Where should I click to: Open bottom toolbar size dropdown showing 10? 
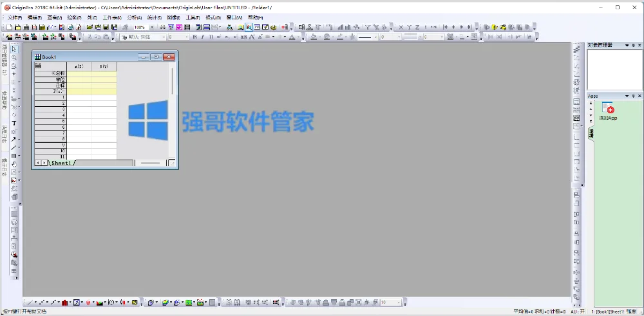(399, 303)
